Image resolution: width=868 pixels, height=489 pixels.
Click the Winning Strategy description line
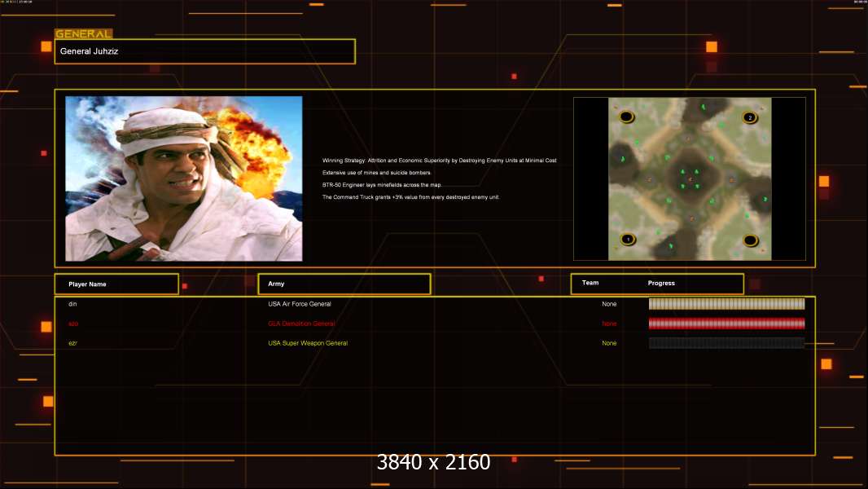click(x=440, y=161)
